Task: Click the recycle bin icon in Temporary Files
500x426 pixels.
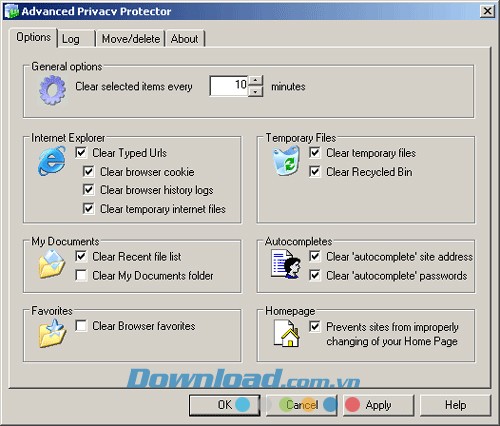Action: [x=286, y=162]
